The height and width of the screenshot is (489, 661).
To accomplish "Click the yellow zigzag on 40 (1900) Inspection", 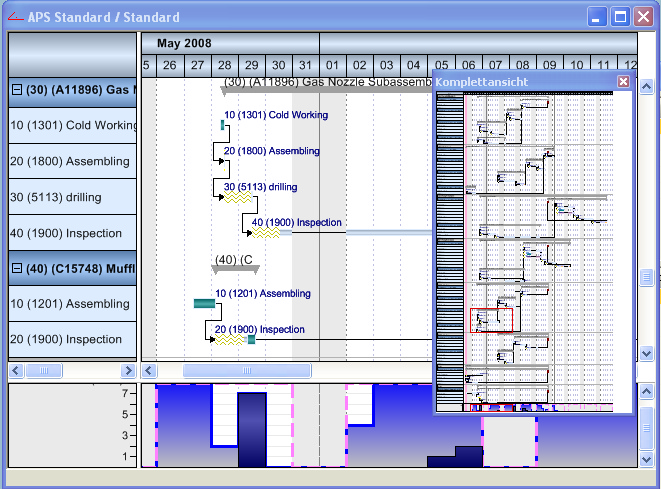I will pyautogui.click(x=265, y=233).
